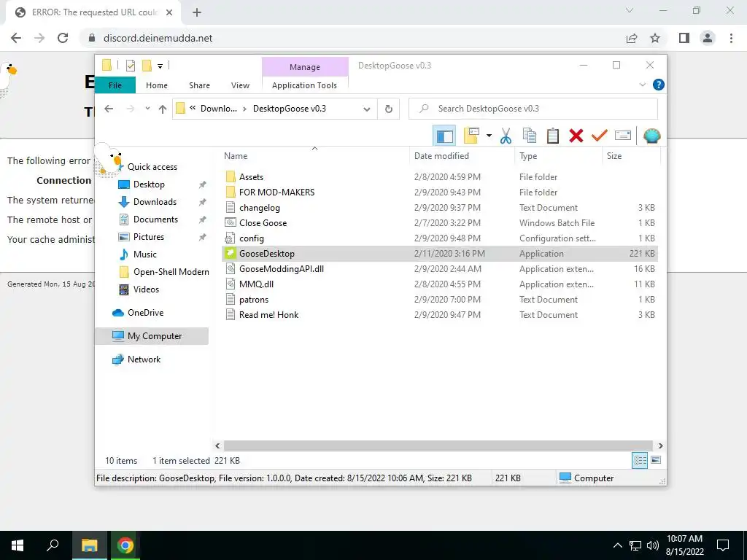Open the Windows Start menu

[18, 545]
